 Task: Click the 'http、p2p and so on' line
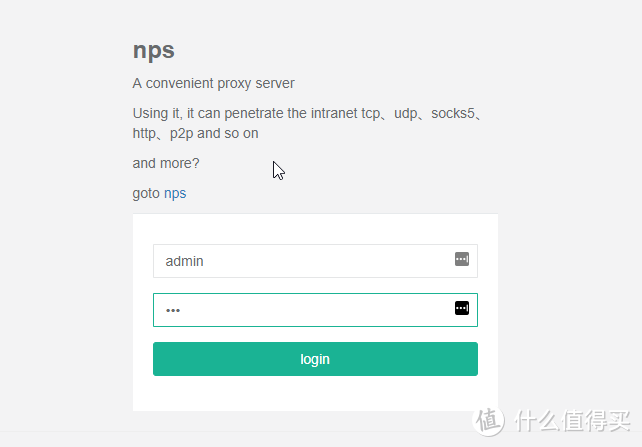(x=195, y=133)
